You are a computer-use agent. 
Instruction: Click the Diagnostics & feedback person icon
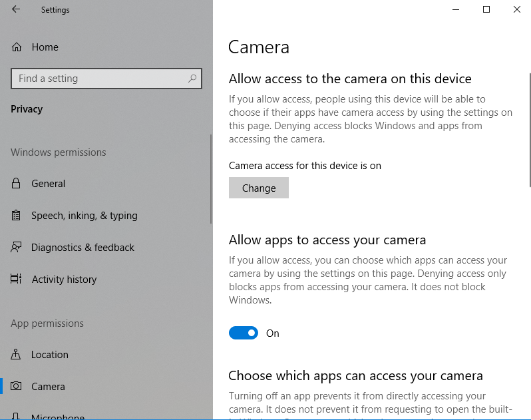point(17,248)
